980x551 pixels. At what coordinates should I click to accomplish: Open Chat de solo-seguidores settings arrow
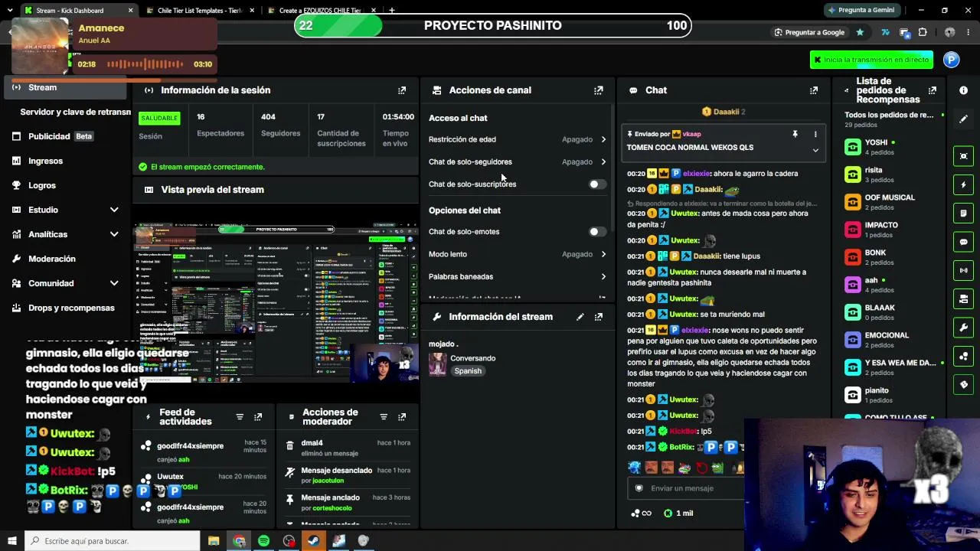click(603, 162)
